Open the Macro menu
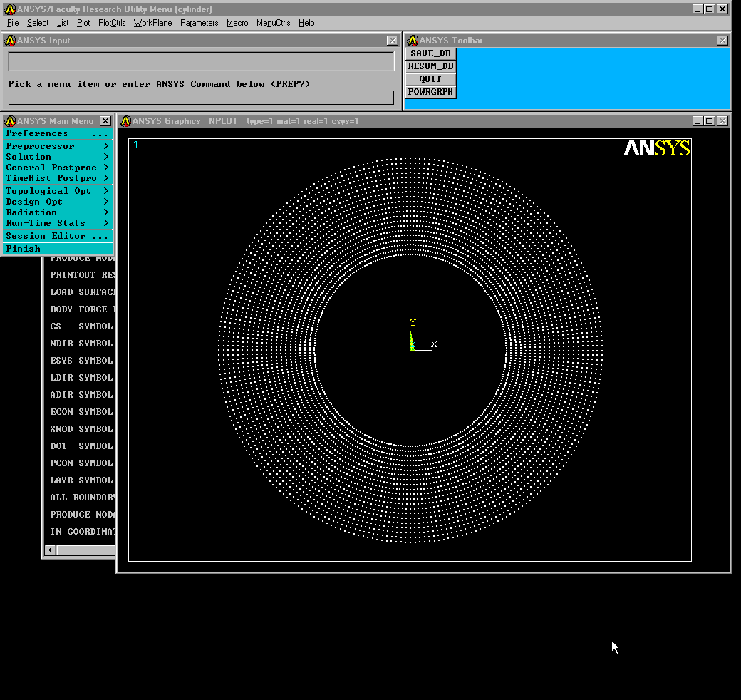 coord(237,23)
